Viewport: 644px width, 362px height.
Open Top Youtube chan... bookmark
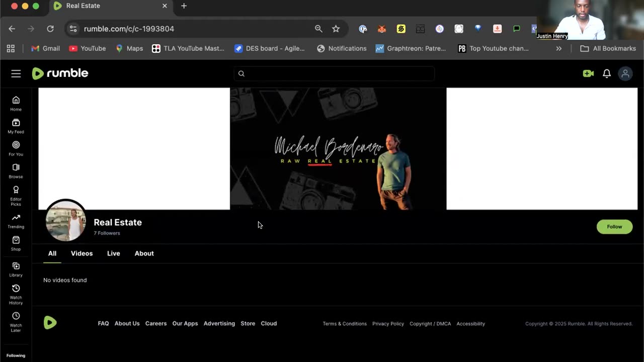click(494, 48)
